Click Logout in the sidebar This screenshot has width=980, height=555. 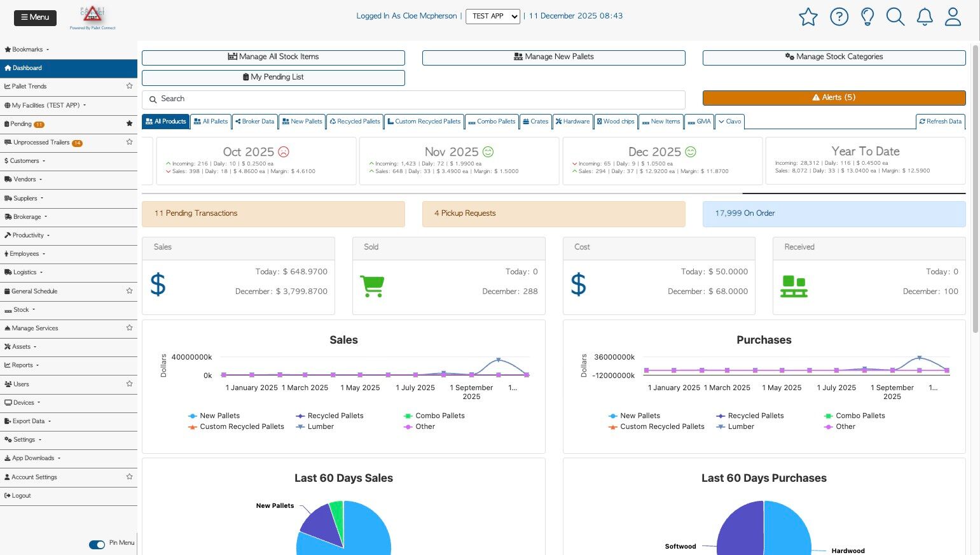[69, 496]
